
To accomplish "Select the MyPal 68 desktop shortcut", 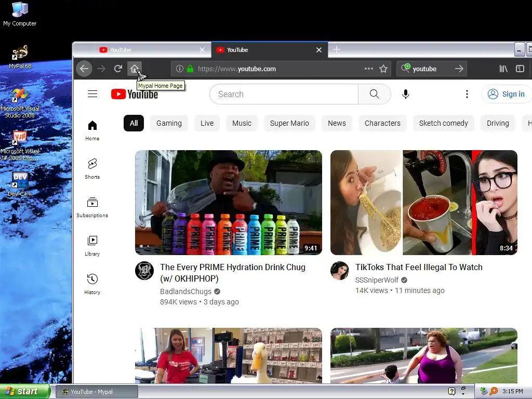I will click(20, 57).
